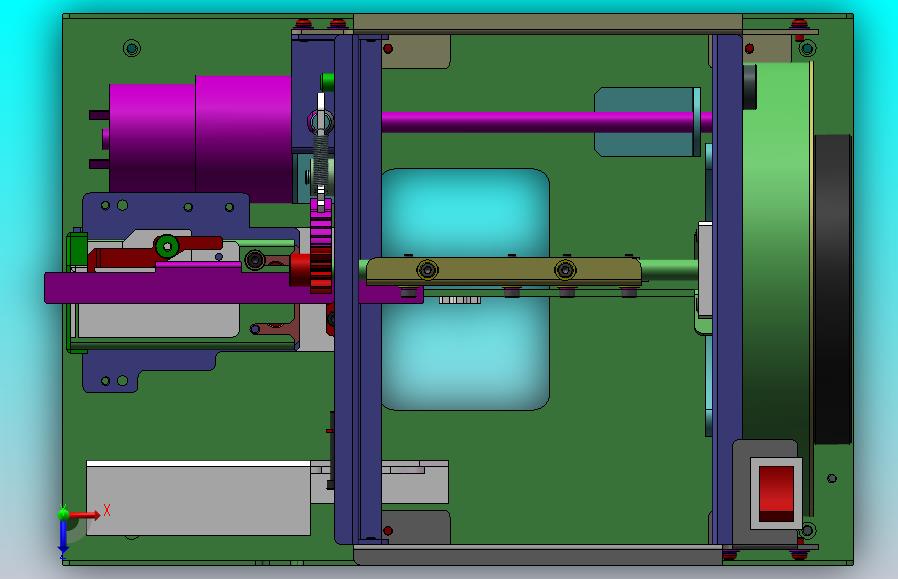Select the large gray block at bottom left
Image resolution: width=898 pixels, height=579 pixels.
tap(198, 498)
